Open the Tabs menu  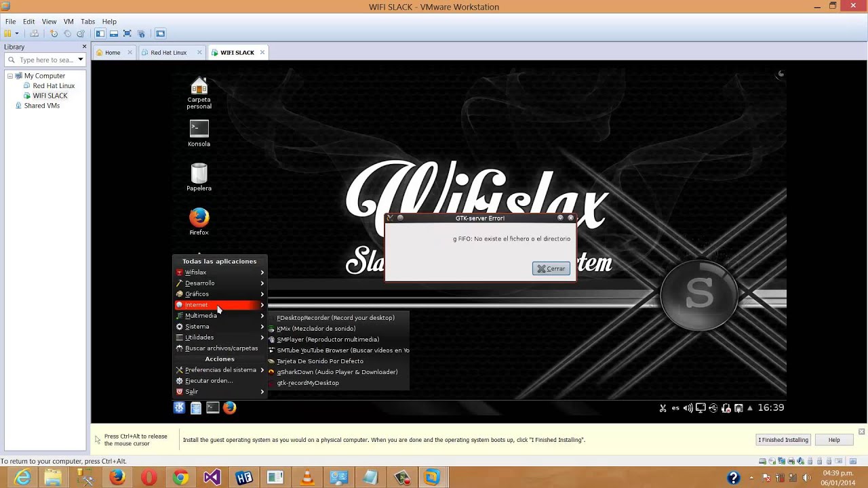click(x=87, y=22)
